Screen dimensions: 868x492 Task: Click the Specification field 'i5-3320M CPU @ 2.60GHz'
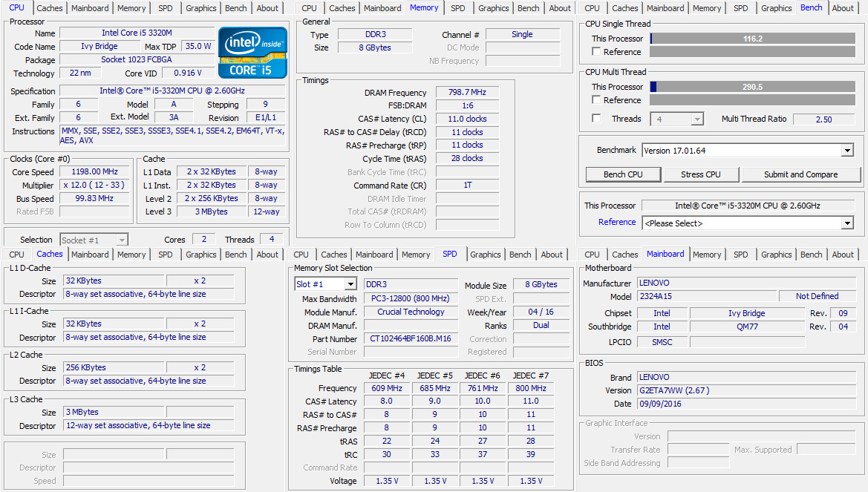click(172, 91)
